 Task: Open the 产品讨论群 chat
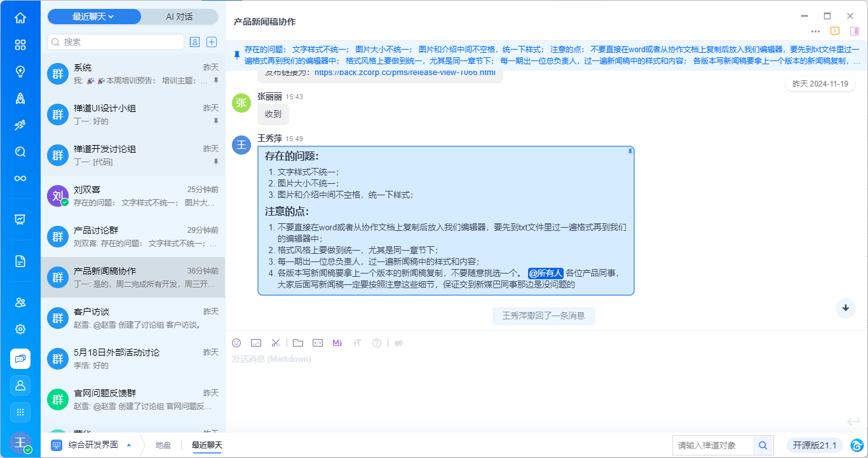133,237
